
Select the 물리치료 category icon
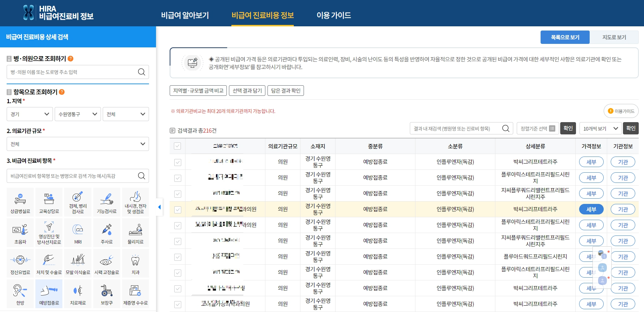click(x=136, y=232)
